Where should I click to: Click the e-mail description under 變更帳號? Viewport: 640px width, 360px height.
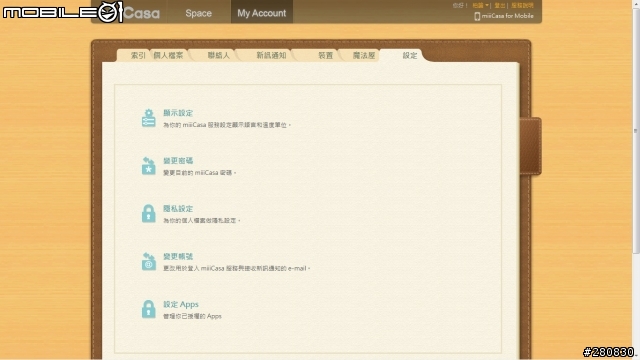click(237, 269)
